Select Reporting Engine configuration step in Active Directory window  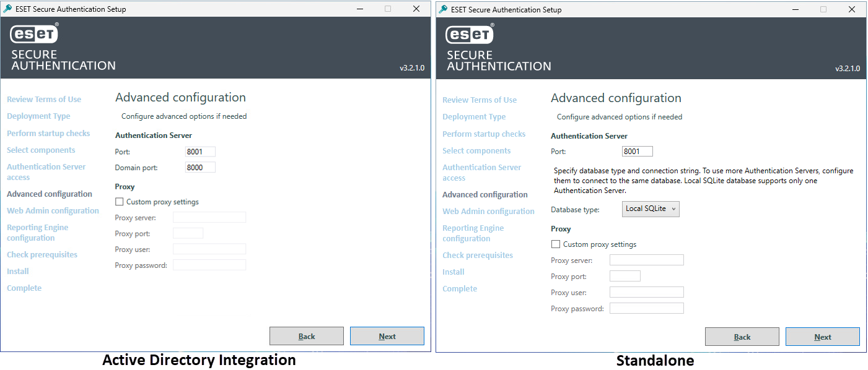pyautogui.click(x=38, y=233)
